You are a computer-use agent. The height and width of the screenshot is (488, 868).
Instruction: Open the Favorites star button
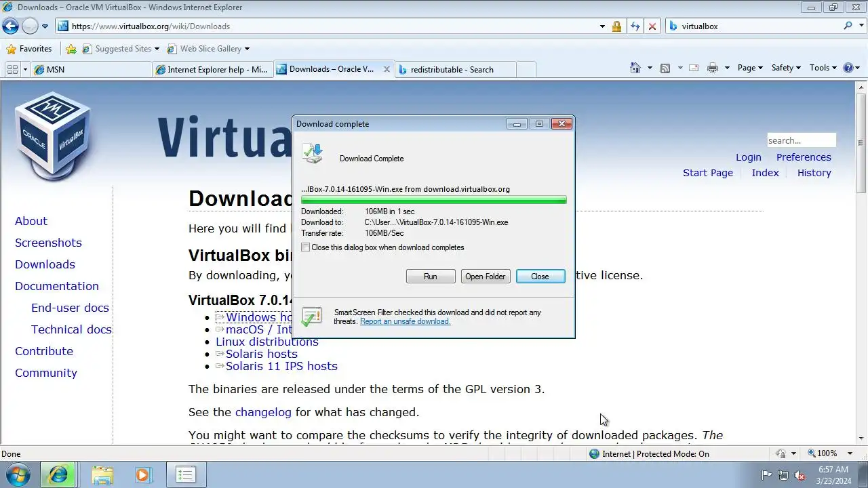(x=28, y=49)
